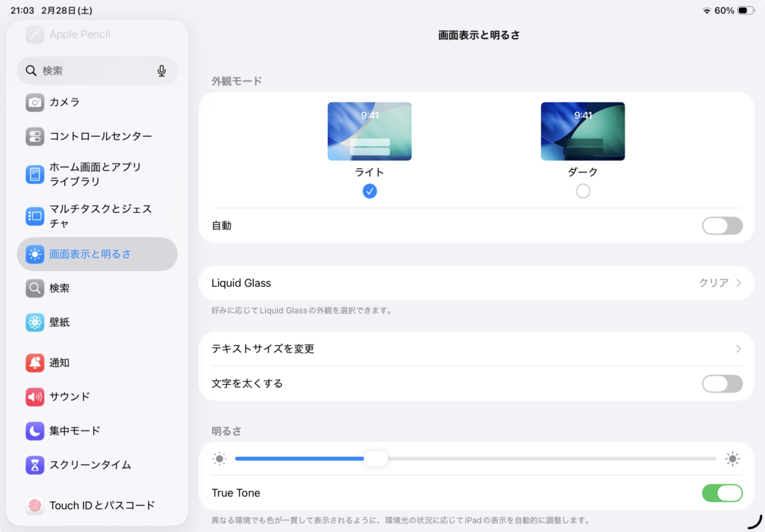Disable the True Tone switch

coord(722,493)
